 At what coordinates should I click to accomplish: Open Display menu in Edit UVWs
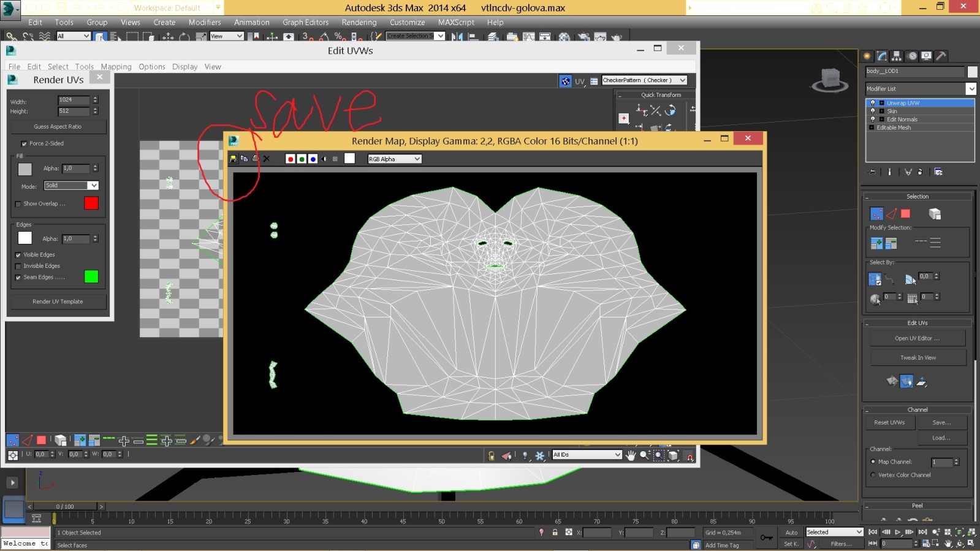point(184,67)
